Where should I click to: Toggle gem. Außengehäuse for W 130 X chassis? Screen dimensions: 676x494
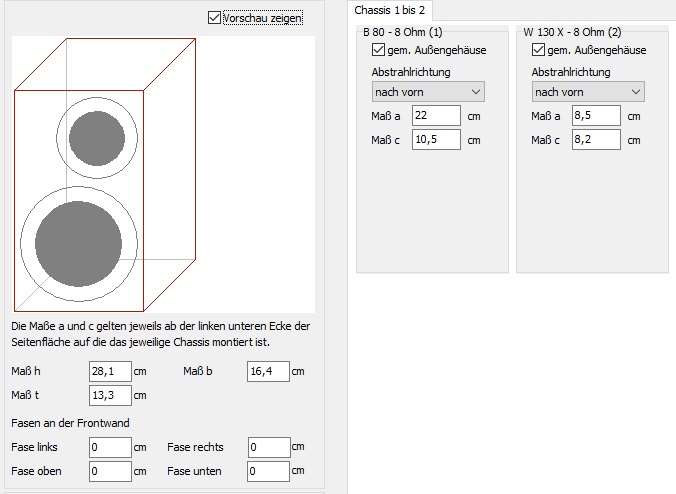pos(538,50)
